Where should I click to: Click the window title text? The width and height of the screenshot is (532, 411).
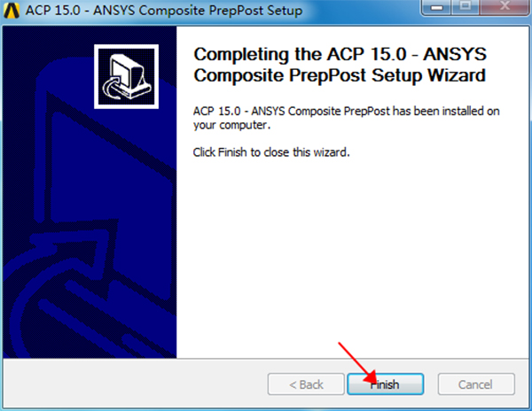[x=164, y=10]
